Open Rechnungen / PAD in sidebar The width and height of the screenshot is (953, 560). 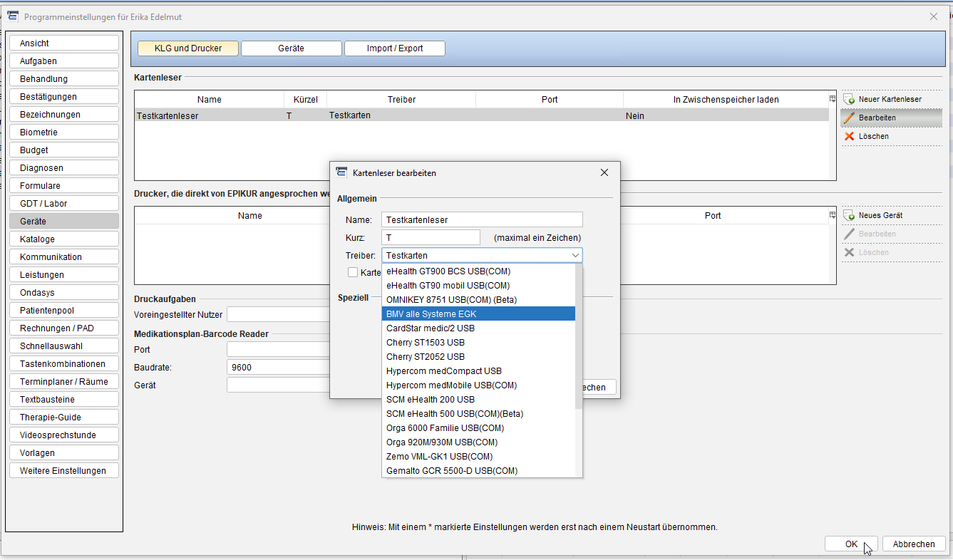click(64, 328)
